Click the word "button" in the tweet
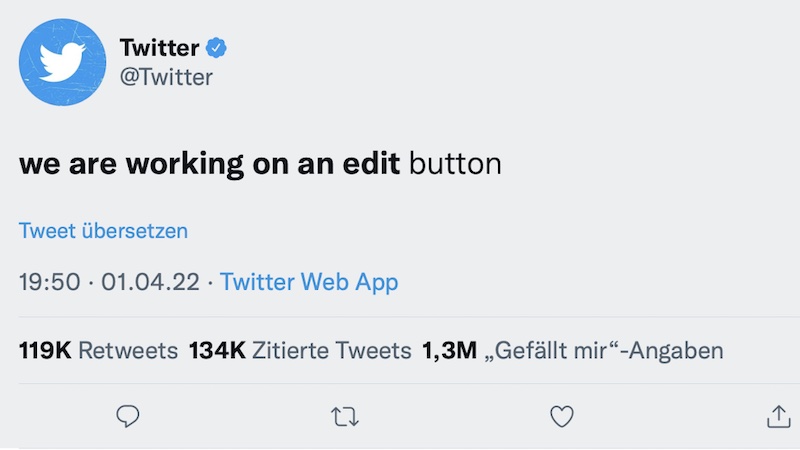 456,164
